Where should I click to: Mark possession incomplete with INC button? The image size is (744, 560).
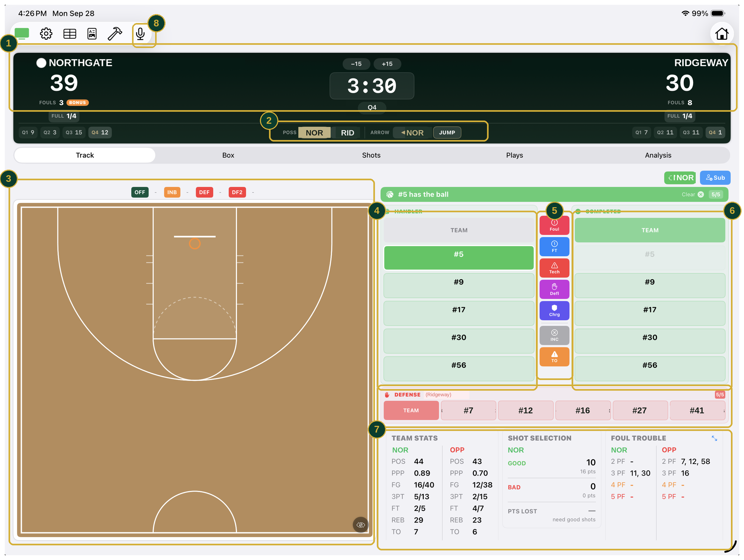tap(554, 335)
